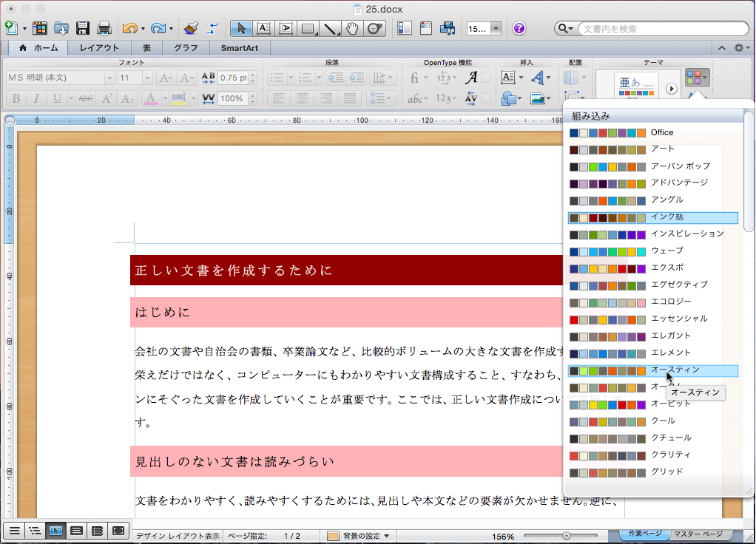Click the 作業ページ tab
The width and height of the screenshot is (756, 544).
pyautogui.click(x=644, y=534)
